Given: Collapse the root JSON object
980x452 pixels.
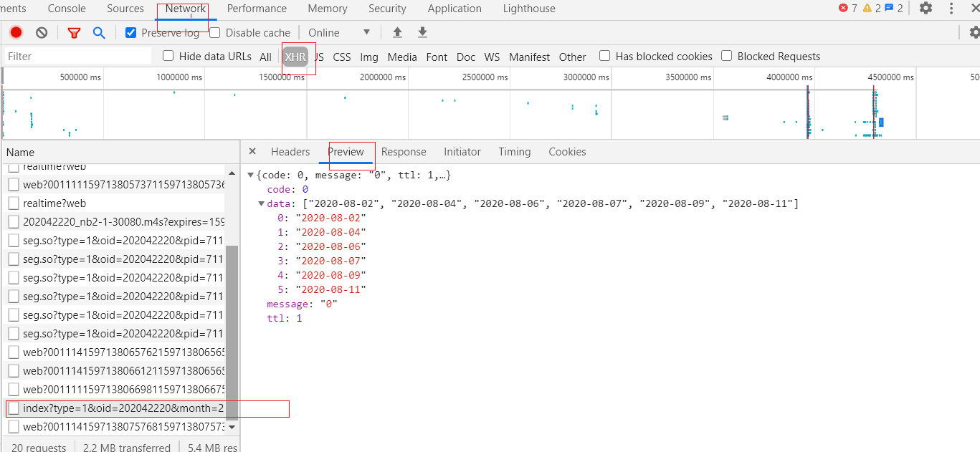Looking at the screenshot, I should [x=250, y=175].
